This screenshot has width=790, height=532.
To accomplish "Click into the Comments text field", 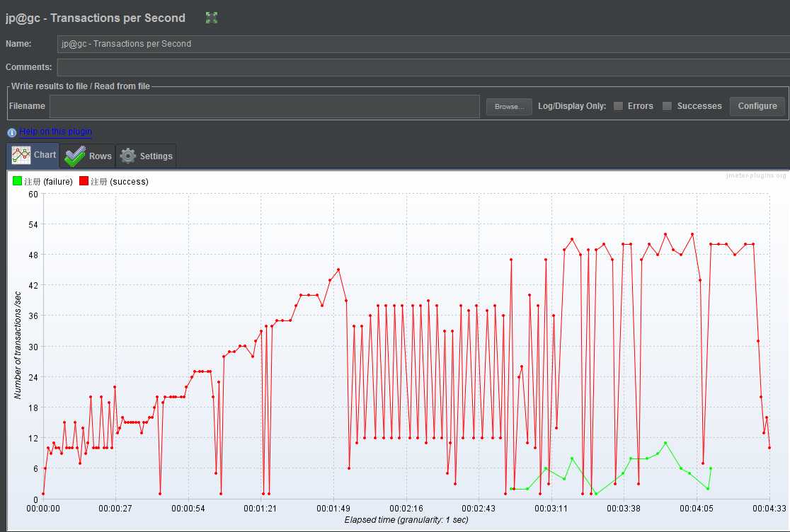I will tap(423, 67).
